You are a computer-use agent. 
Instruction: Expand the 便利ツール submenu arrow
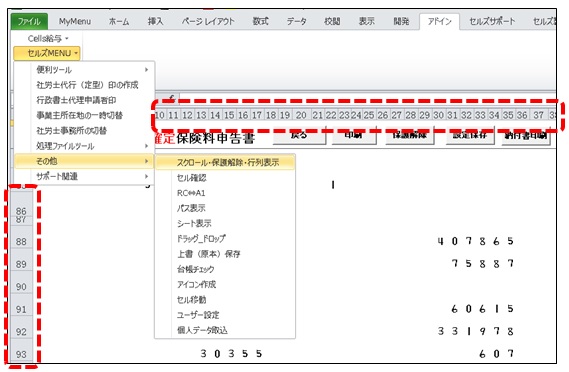pos(146,69)
